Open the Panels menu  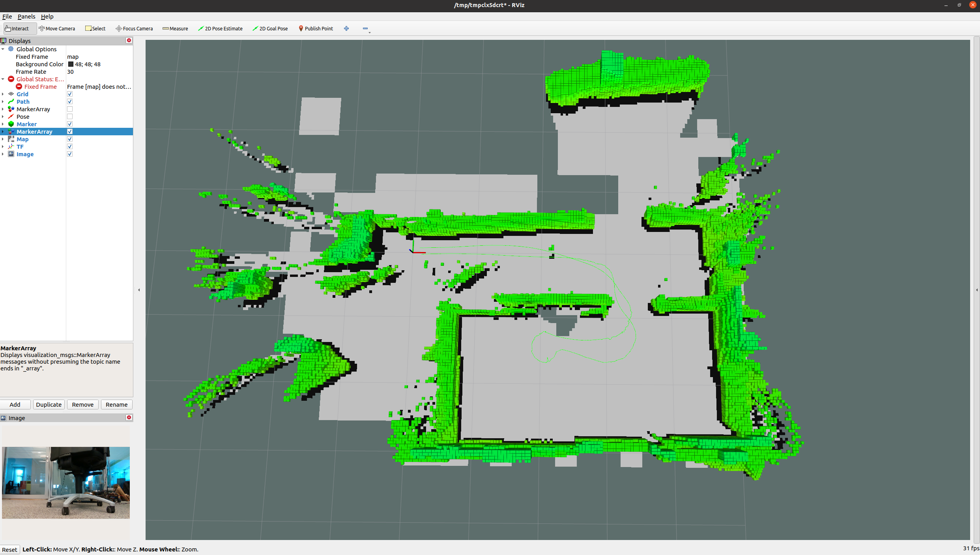[26, 17]
